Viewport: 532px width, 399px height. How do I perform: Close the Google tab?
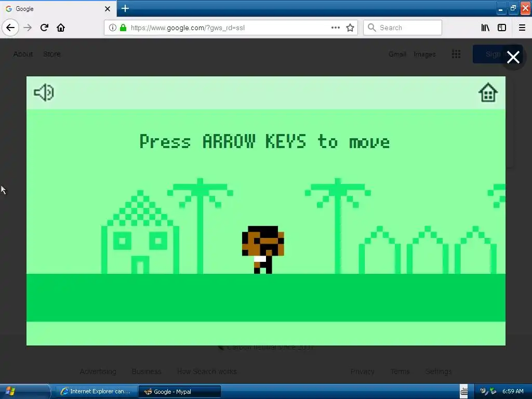(x=107, y=9)
